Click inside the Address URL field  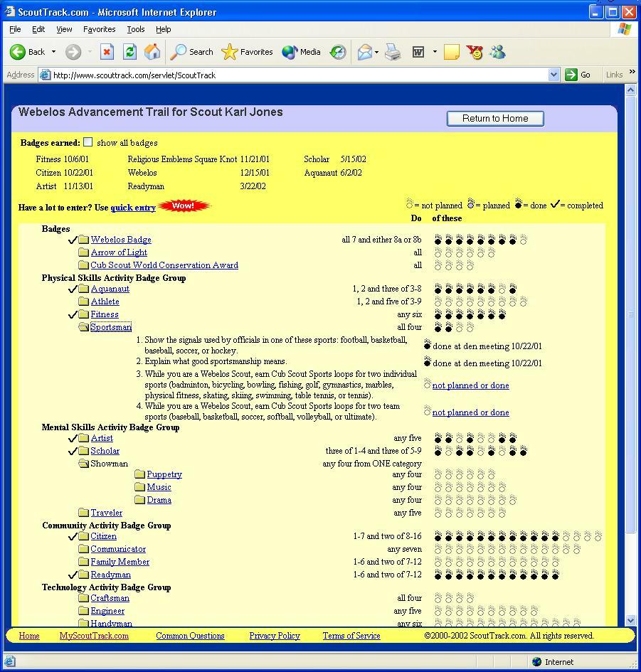(x=300, y=75)
